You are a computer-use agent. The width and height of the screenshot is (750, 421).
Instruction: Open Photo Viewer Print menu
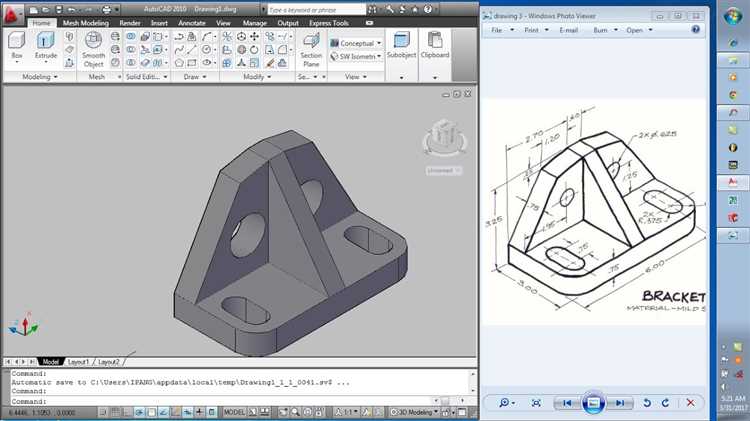pos(536,30)
